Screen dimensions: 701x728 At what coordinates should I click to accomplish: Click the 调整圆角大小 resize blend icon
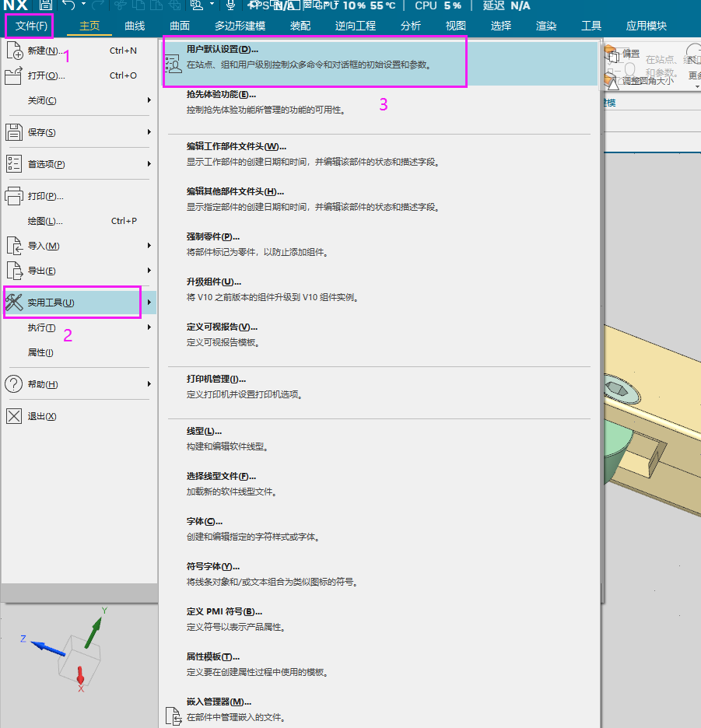click(x=612, y=81)
